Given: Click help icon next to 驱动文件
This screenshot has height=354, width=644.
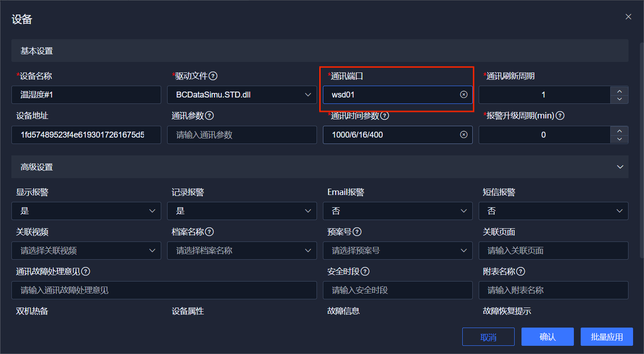Looking at the screenshot, I should tap(213, 76).
